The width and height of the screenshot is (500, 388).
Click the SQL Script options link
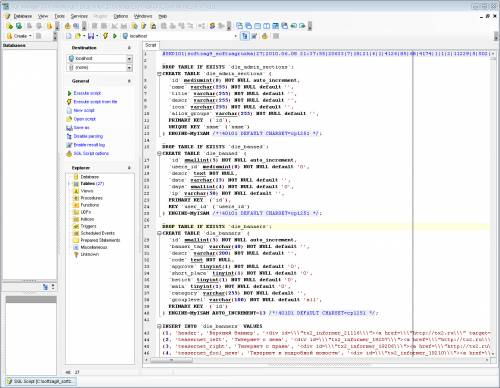pyautogui.click(x=91, y=154)
